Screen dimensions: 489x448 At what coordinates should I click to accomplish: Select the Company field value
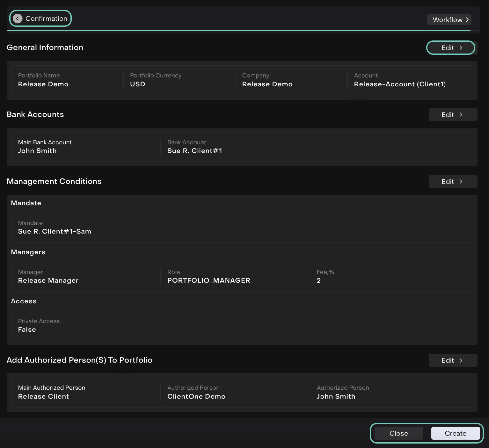tap(267, 84)
